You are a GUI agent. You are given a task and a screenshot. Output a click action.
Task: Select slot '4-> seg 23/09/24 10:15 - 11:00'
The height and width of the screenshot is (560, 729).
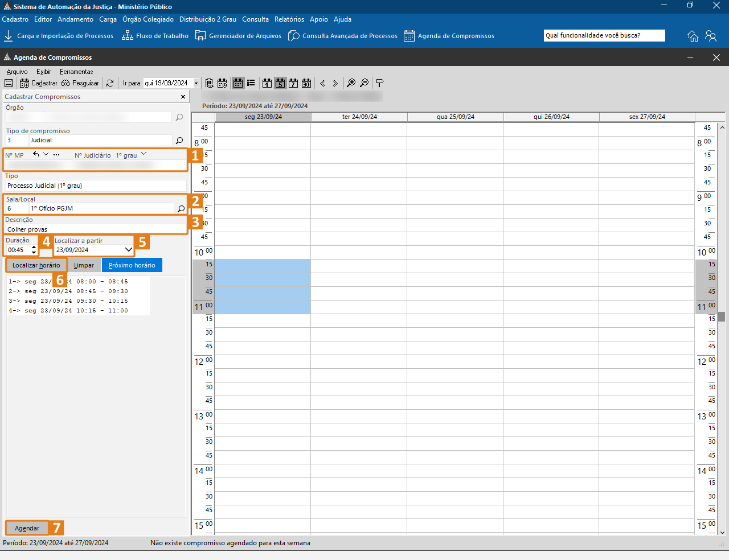point(68,311)
